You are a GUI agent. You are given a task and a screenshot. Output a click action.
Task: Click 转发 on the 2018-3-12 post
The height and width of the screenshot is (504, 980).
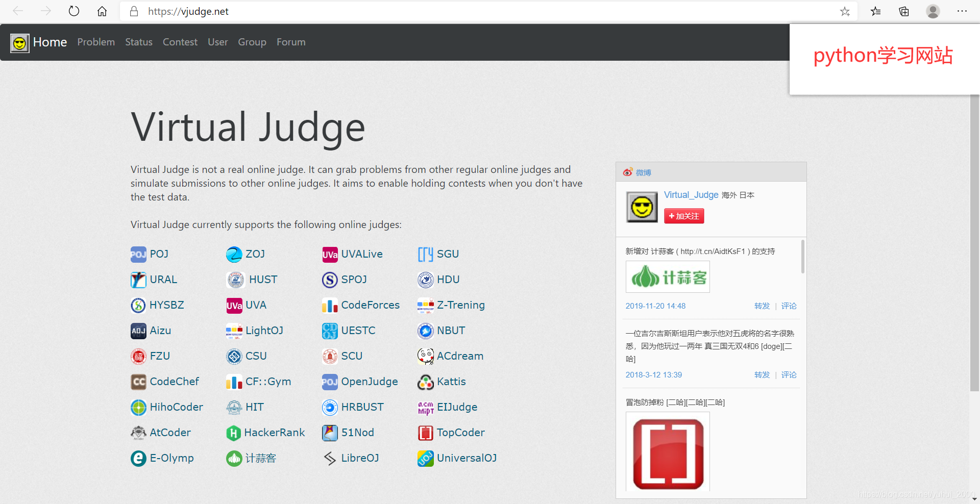pyautogui.click(x=762, y=375)
